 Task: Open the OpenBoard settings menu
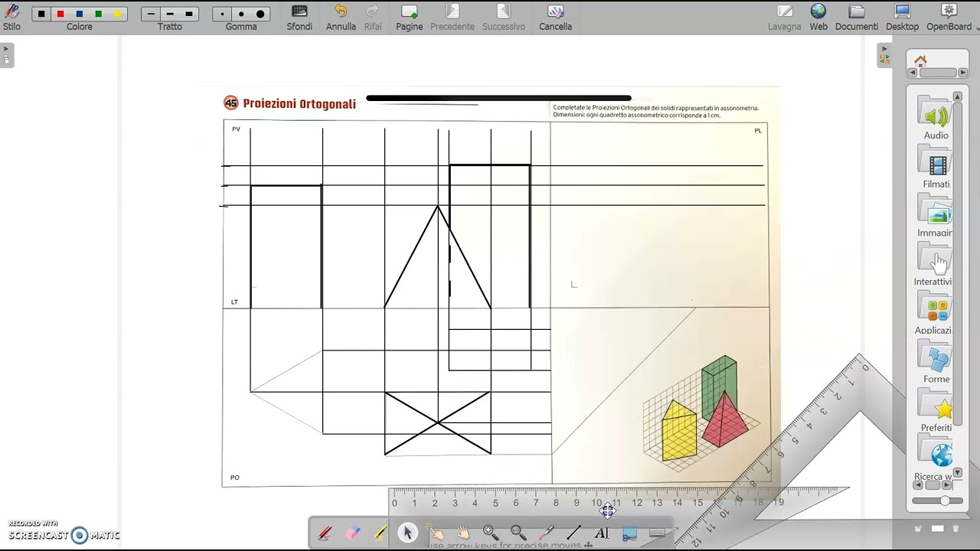click(x=949, y=17)
